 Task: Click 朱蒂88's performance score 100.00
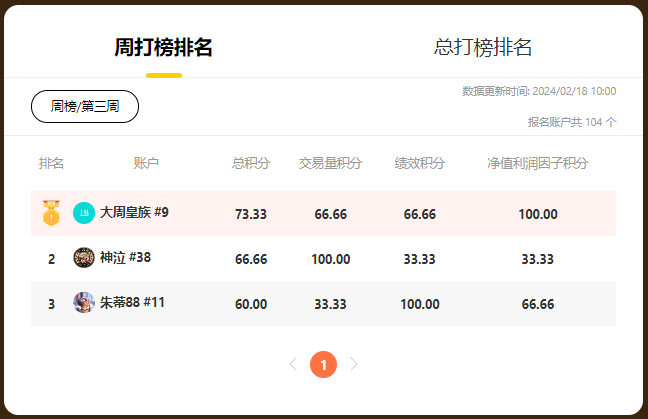pos(420,304)
